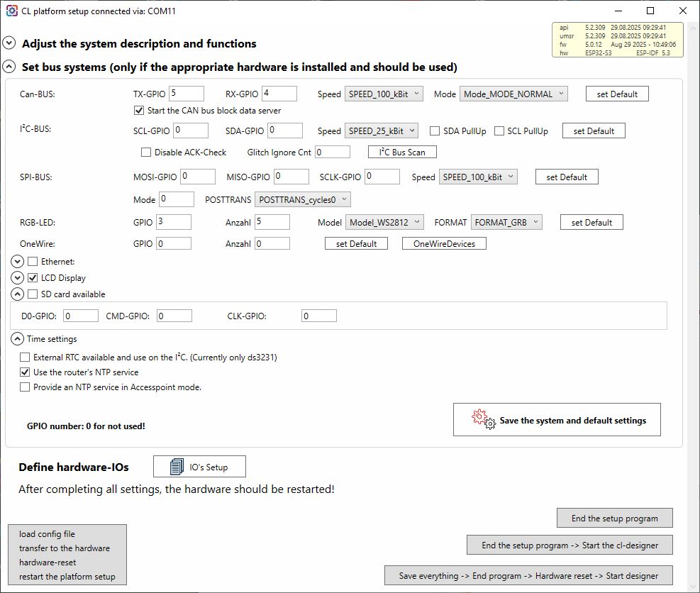Enable the SD card available checkbox
Image resolution: width=700 pixels, height=593 pixels.
click(x=33, y=294)
